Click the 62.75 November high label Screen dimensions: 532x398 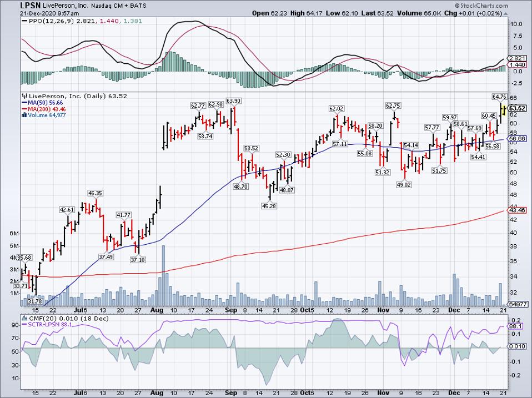click(x=393, y=106)
